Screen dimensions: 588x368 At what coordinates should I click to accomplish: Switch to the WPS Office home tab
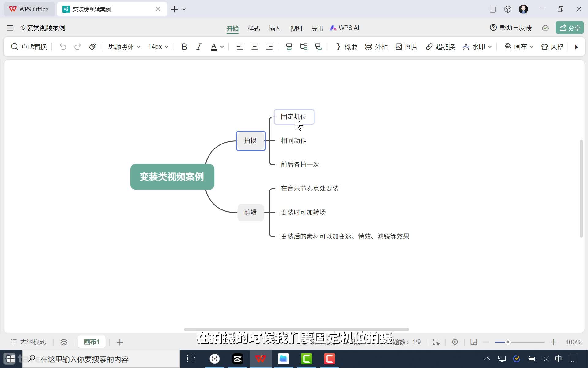(29, 9)
